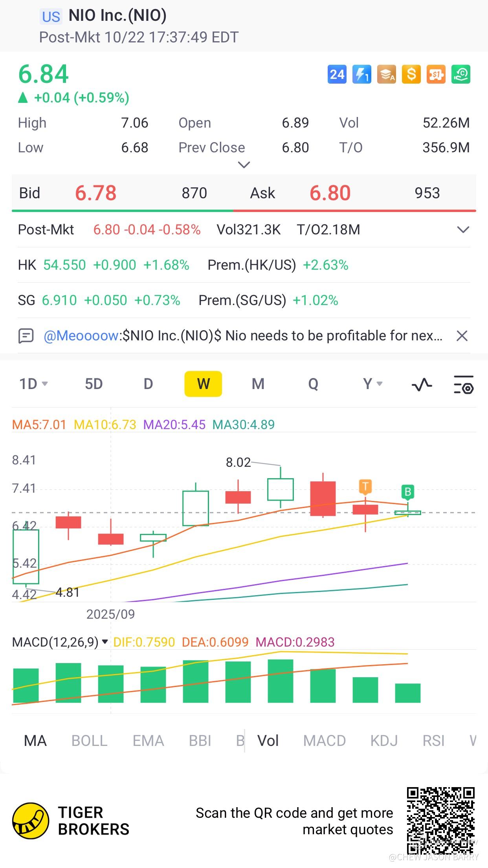
Task: Open the 1D timeframe dropdown
Action: (33, 384)
